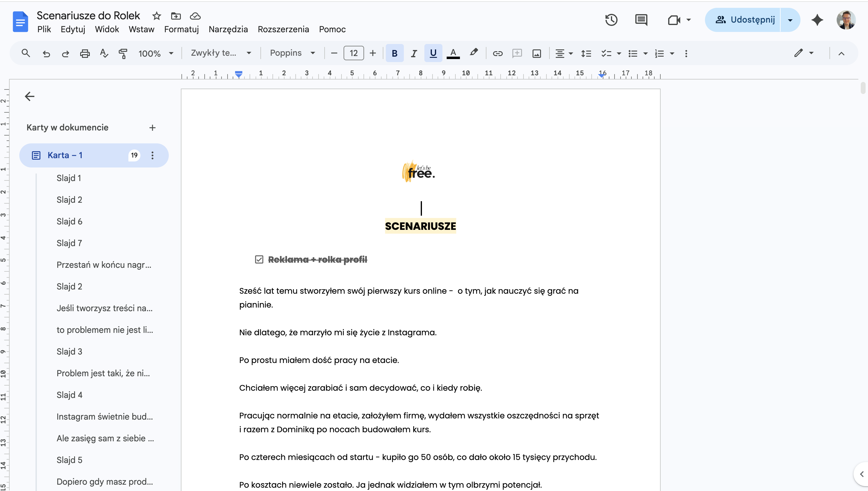Screen dimensions: 868x491
Task: Toggle underline formatting
Action: click(433, 53)
